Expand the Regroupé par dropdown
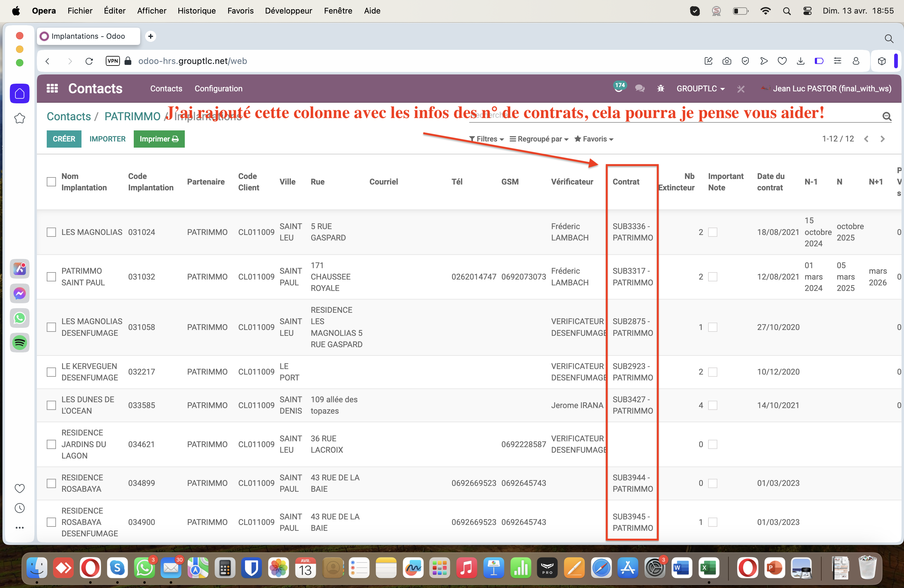This screenshot has width=904, height=588. click(x=539, y=139)
